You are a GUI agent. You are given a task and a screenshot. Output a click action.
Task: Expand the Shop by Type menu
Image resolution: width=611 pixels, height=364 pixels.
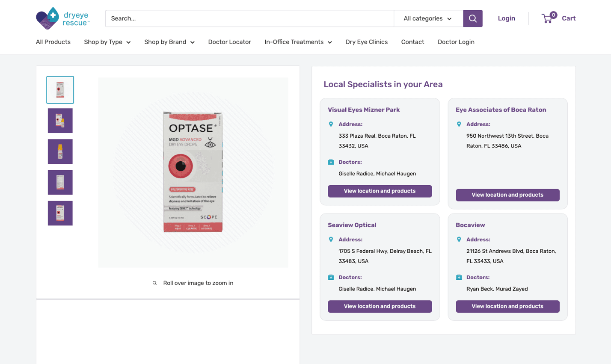[107, 42]
